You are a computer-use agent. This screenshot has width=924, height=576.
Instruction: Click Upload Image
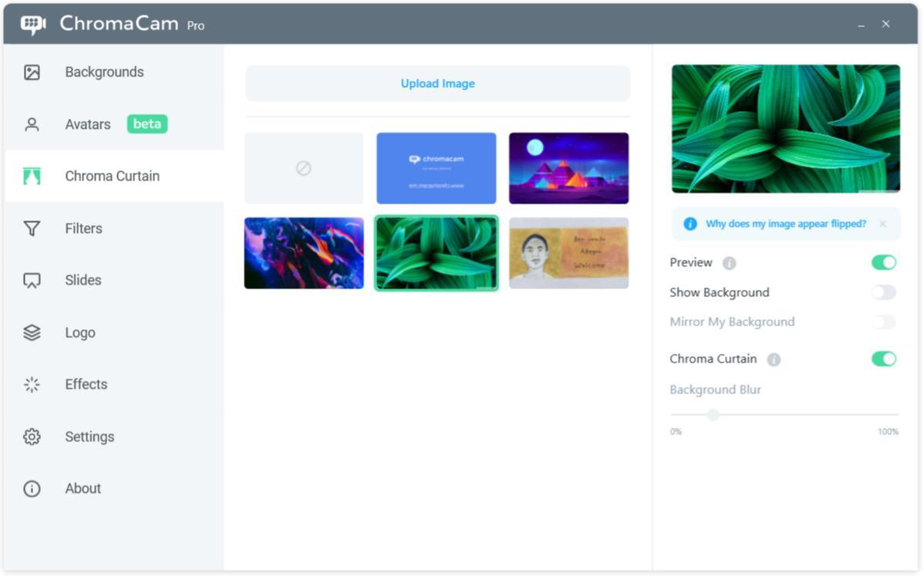click(x=437, y=83)
